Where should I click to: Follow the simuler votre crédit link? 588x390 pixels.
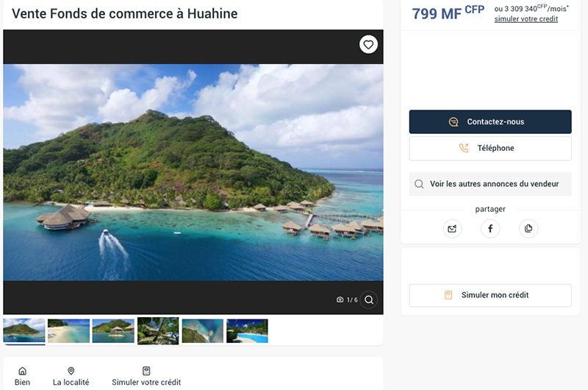[526, 19]
